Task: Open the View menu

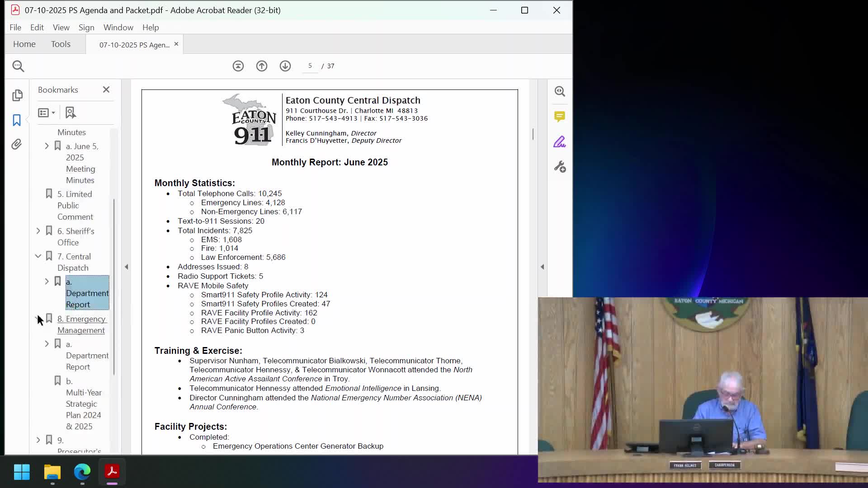Action: point(61,28)
